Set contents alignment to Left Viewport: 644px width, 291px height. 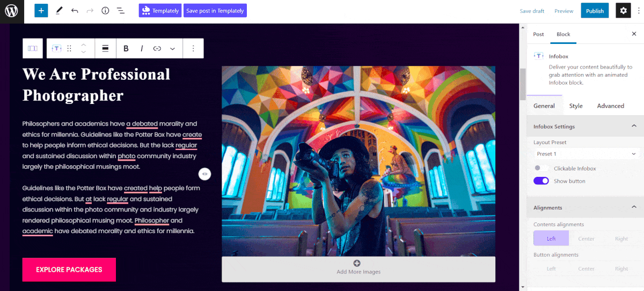coord(551,238)
